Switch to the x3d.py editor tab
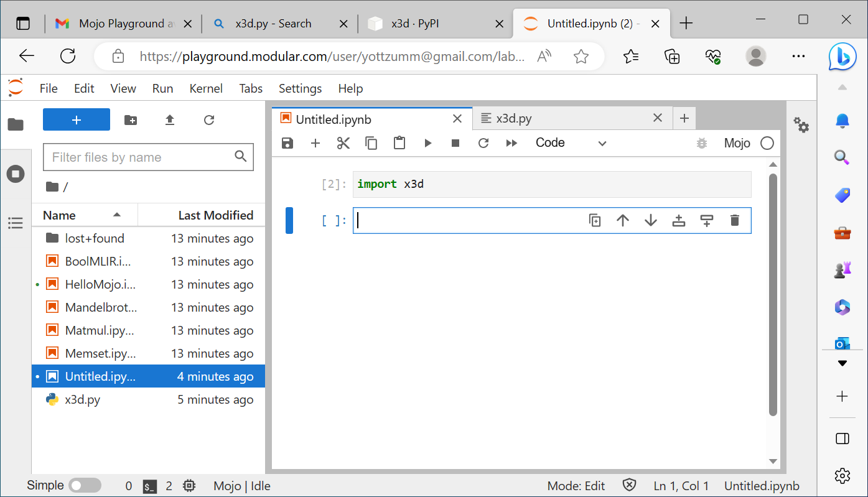The height and width of the screenshot is (497, 868). 513,118
